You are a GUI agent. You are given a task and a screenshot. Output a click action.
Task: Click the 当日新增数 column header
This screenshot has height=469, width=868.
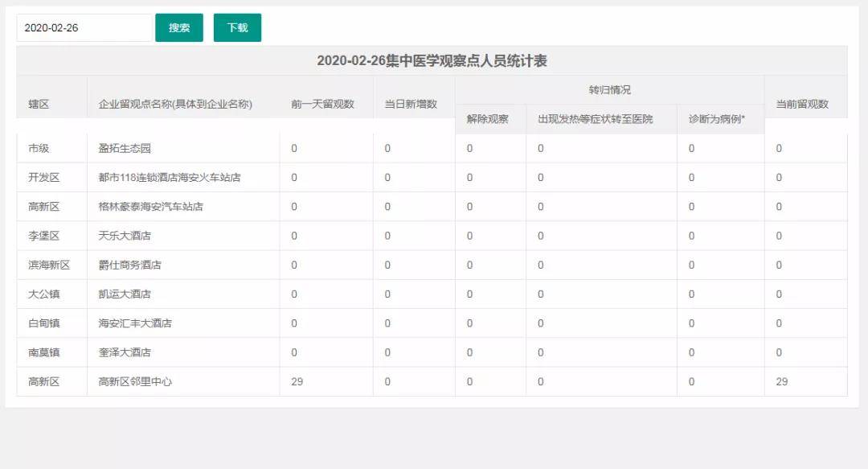pos(410,104)
